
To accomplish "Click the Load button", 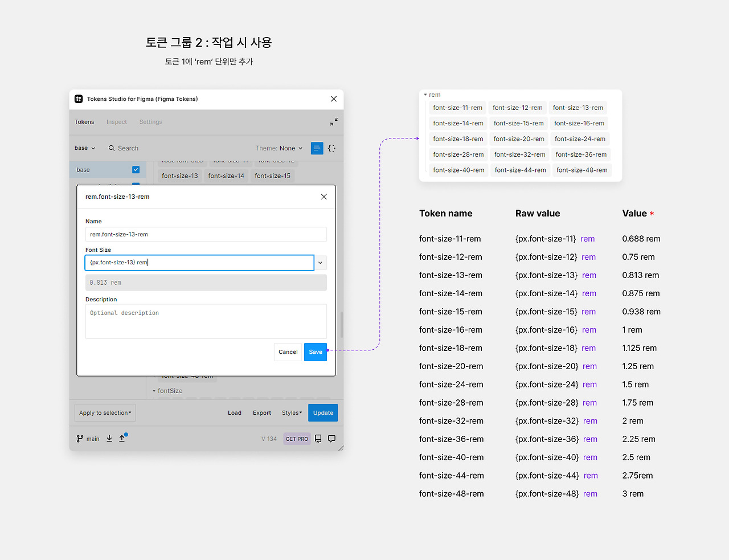I will pos(235,413).
